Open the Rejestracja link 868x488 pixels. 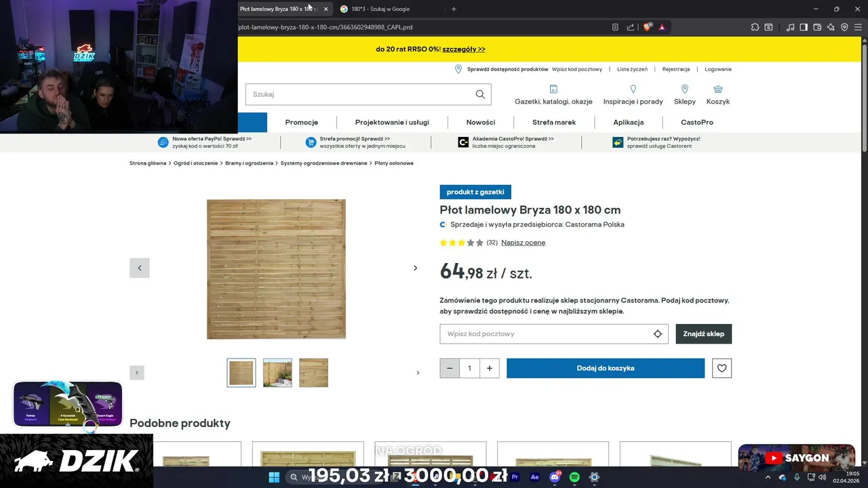[x=676, y=69]
